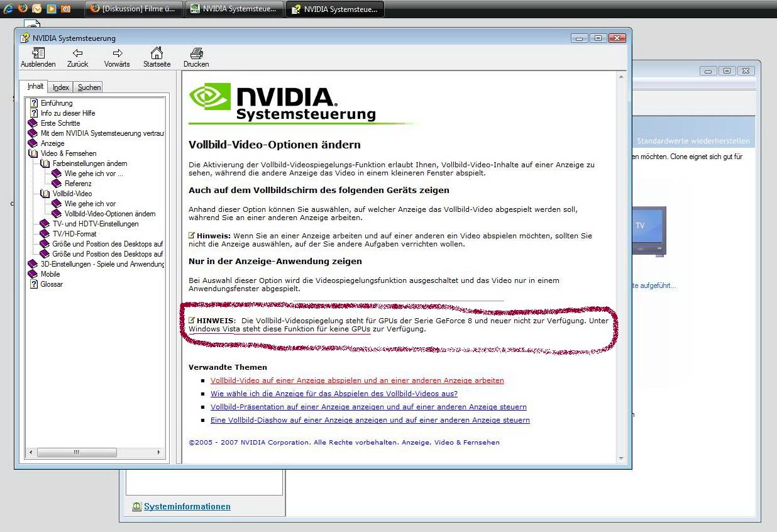Click the book icon beside TV/HD-Format
777x532 pixels.
tap(45, 234)
